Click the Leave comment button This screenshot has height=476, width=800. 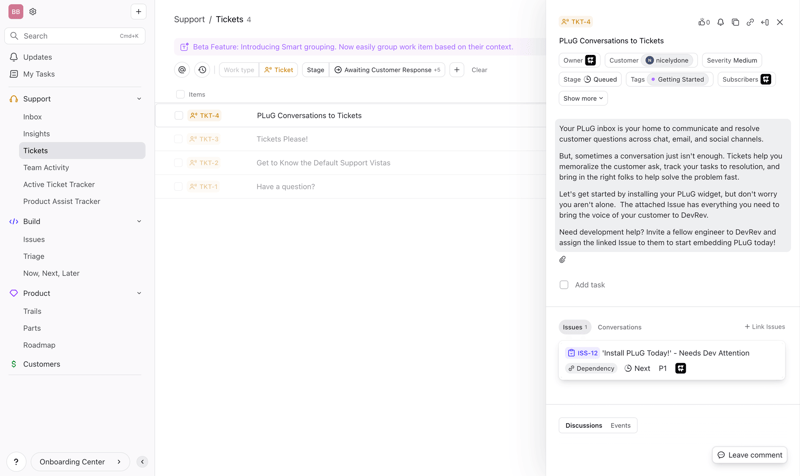pos(749,455)
